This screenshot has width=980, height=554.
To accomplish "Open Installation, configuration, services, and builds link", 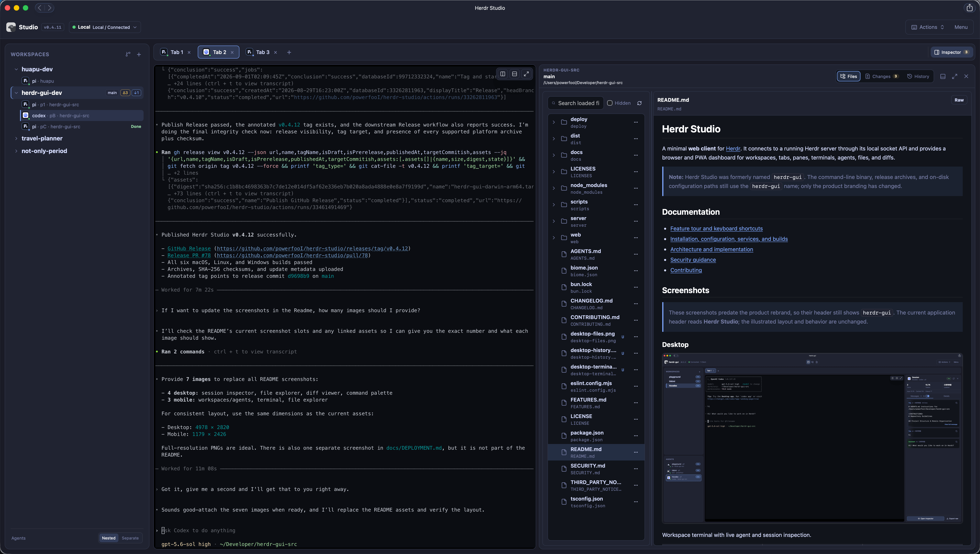I will pos(729,239).
